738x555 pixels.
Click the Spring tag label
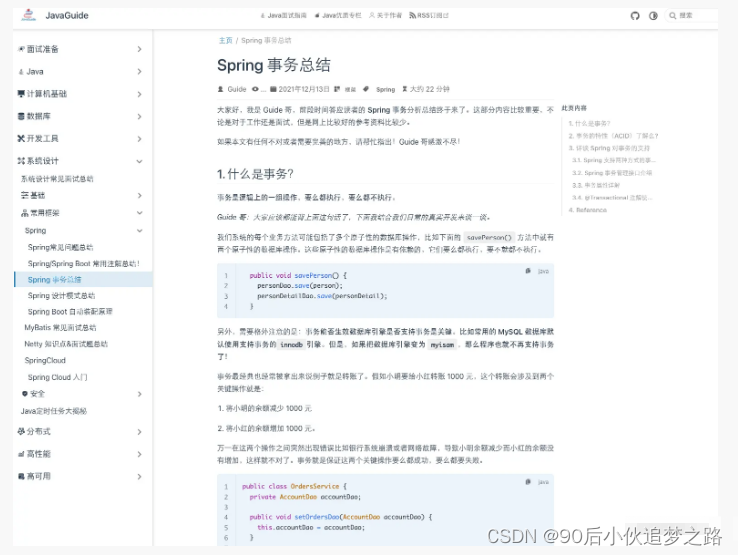point(385,89)
